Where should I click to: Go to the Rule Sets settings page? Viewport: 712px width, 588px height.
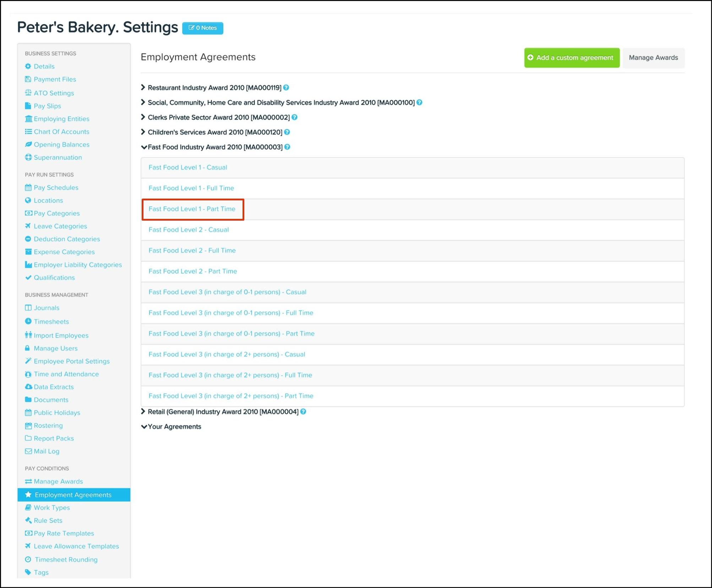(x=48, y=520)
